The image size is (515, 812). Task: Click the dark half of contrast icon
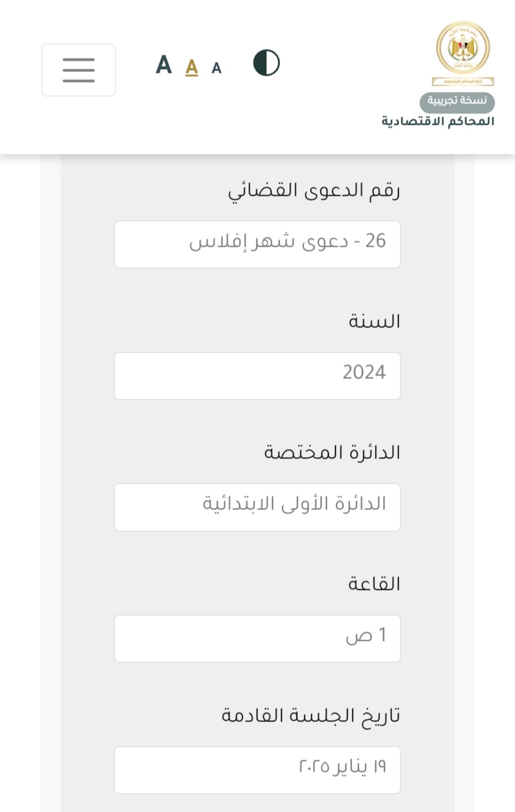coord(260,63)
